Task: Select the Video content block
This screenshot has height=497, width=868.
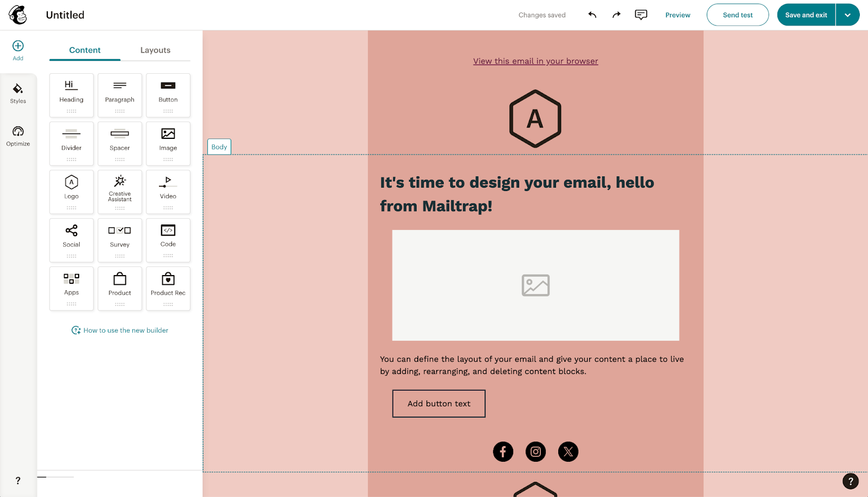Action: click(x=168, y=192)
